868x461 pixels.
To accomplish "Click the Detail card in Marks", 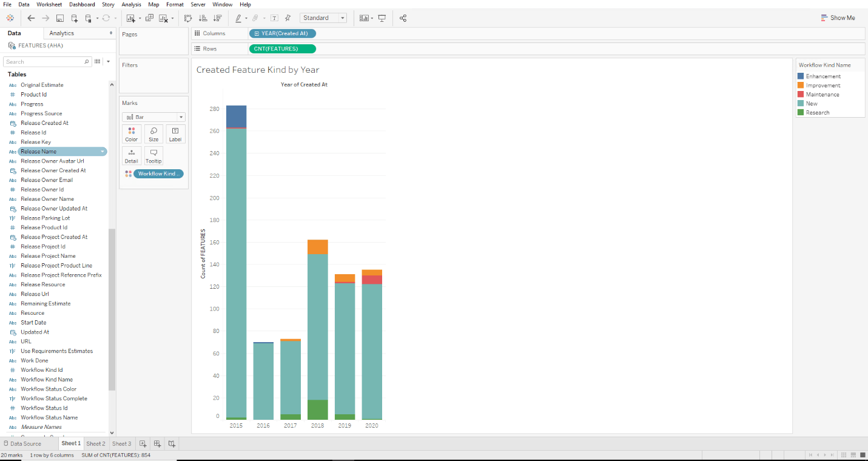I will click(x=132, y=156).
